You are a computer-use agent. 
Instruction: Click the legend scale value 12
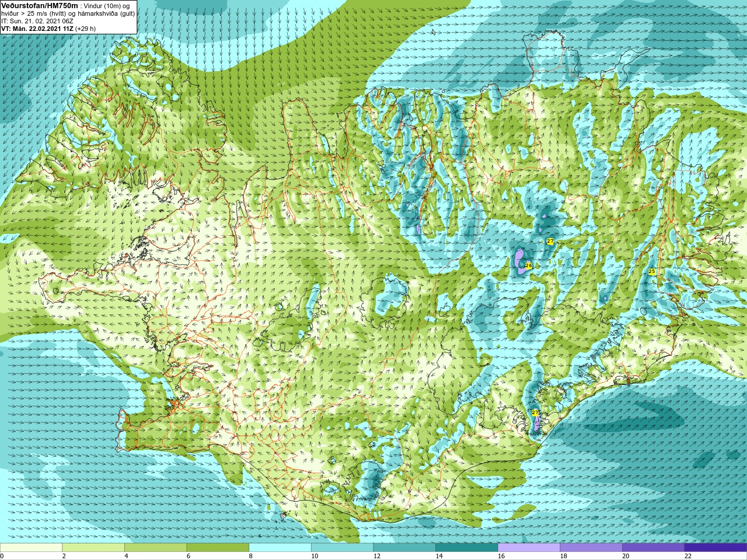[x=377, y=556]
